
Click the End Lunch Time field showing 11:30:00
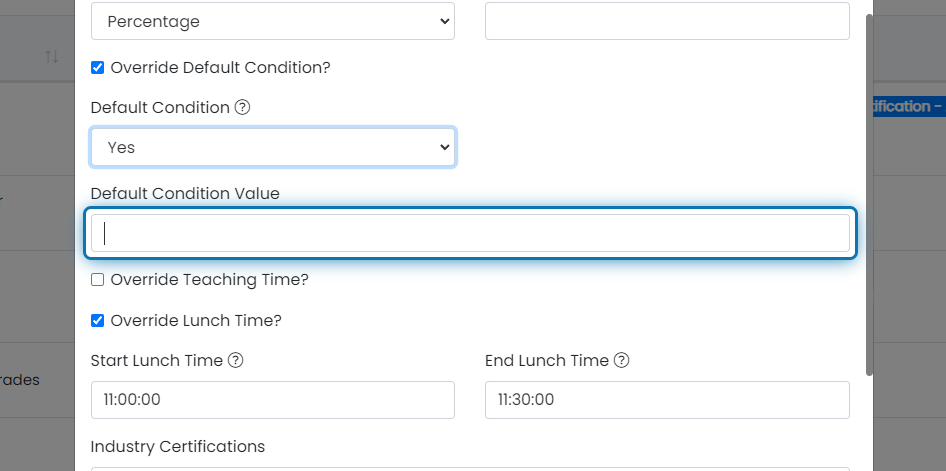[667, 400]
